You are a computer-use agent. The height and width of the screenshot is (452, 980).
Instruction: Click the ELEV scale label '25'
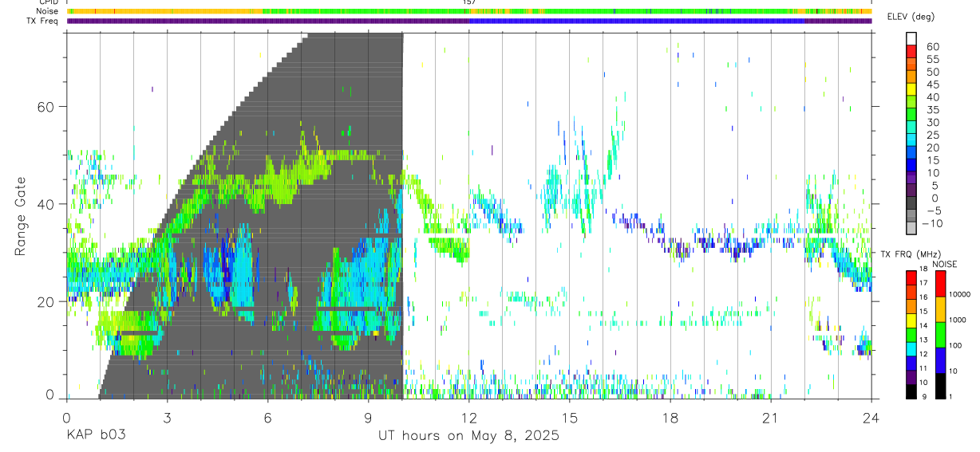[x=932, y=135]
